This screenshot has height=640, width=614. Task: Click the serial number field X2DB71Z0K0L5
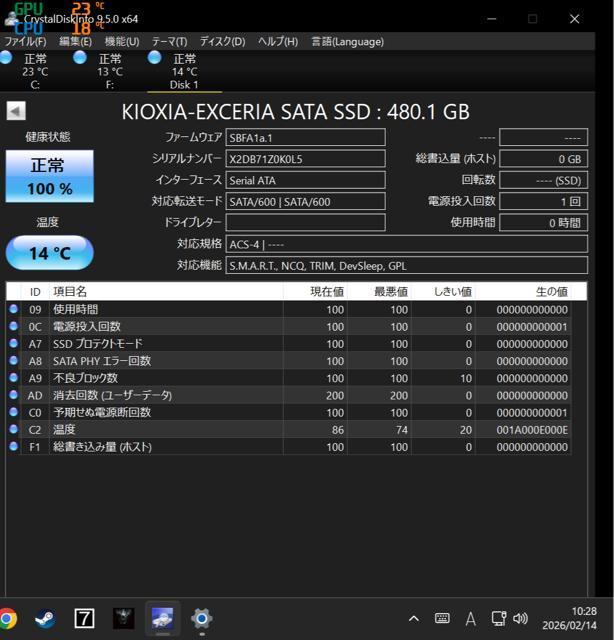pos(305,159)
